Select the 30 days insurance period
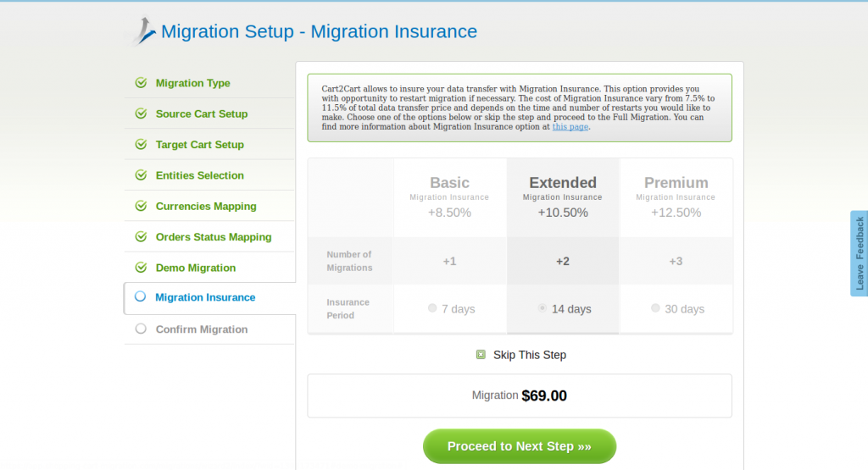This screenshot has width=868, height=470. pyautogui.click(x=655, y=308)
